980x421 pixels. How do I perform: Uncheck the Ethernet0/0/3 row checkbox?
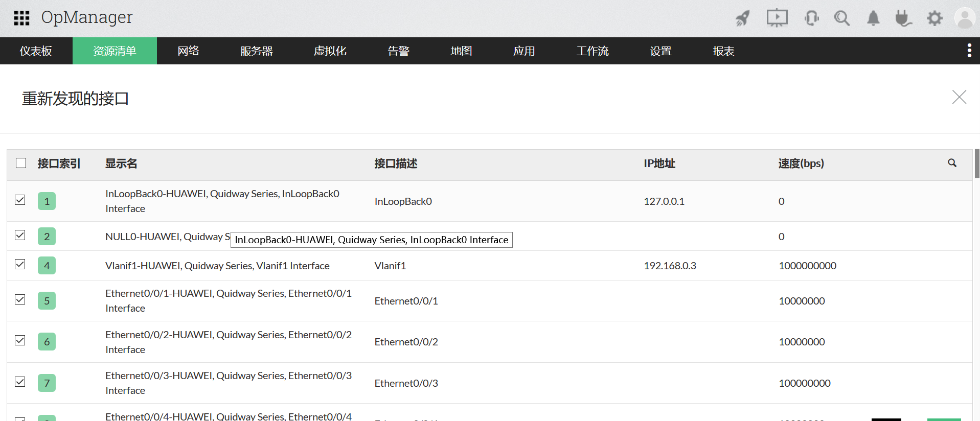click(20, 382)
